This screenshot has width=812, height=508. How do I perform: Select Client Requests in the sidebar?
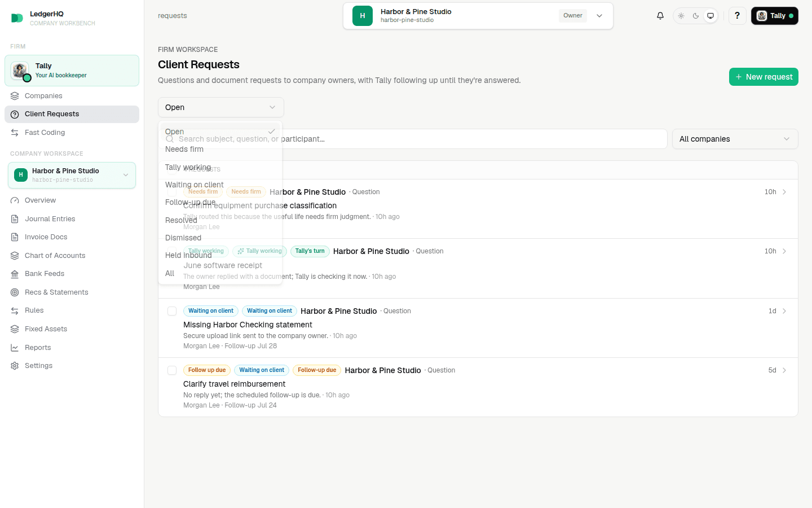coord(72,114)
